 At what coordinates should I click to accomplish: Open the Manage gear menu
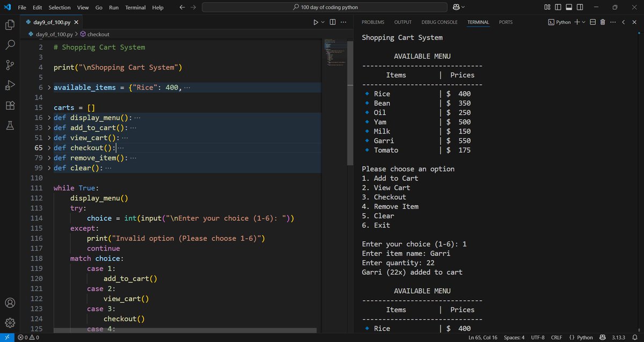(10, 323)
